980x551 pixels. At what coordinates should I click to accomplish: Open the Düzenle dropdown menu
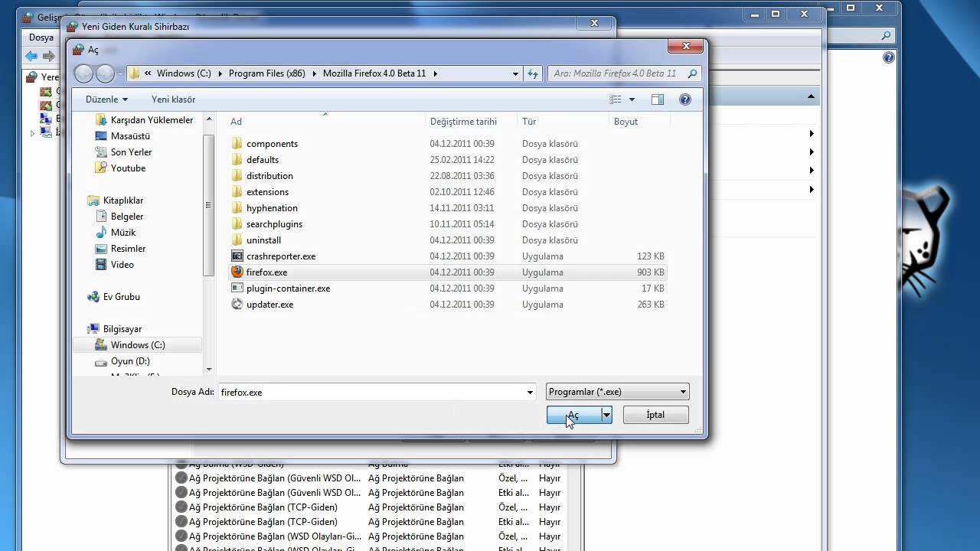coord(106,99)
